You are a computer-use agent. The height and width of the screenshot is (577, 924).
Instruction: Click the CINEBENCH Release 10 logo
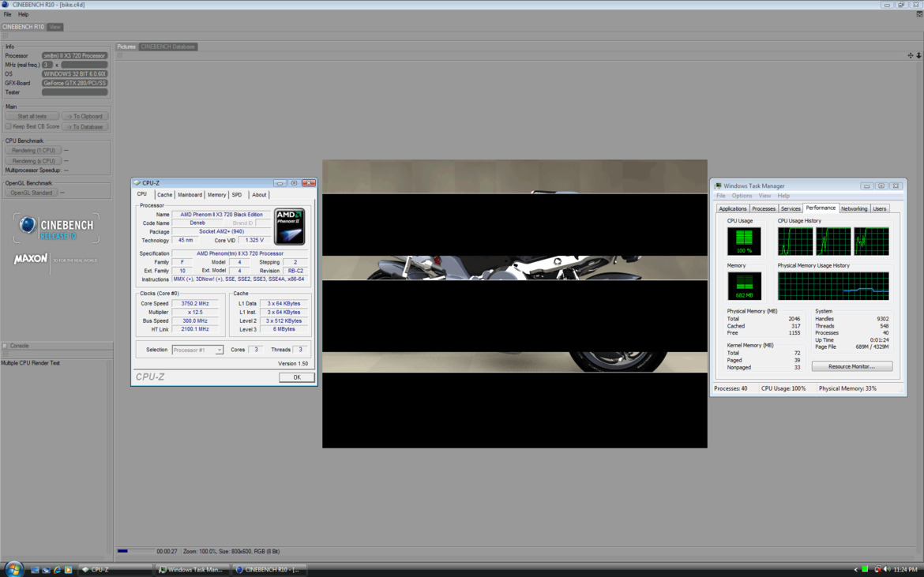(x=57, y=228)
